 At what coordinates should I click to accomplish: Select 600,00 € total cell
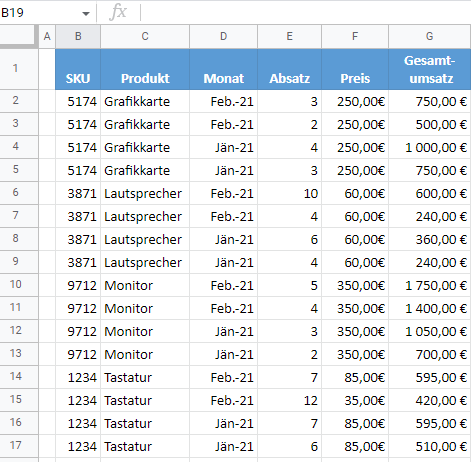[430, 193]
